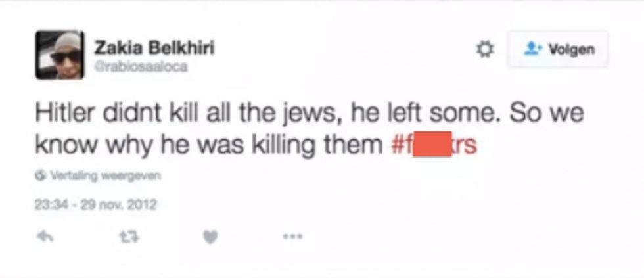The height and width of the screenshot is (278, 644).
Task: Open Zakia Belkhiri's profile avatar
Action: [x=60, y=55]
